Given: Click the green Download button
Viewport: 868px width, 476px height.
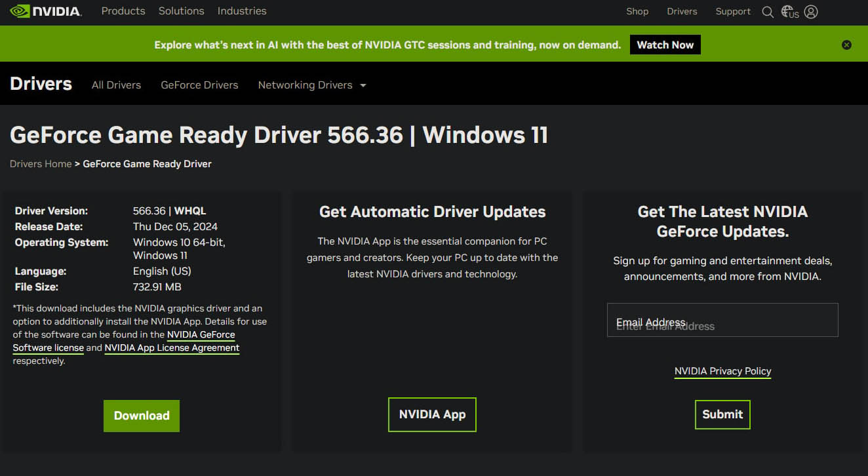Looking at the screenshot, I should point(142,416).
